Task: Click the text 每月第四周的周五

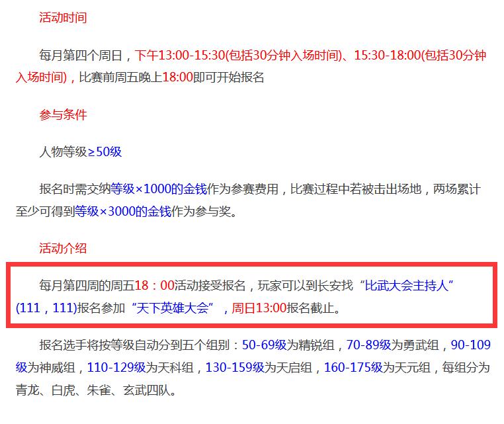Action: [87, 285]
